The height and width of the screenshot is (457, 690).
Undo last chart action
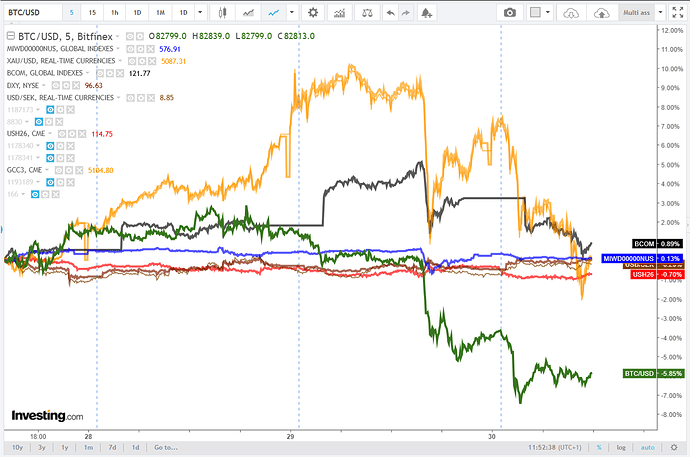(390, 13)
